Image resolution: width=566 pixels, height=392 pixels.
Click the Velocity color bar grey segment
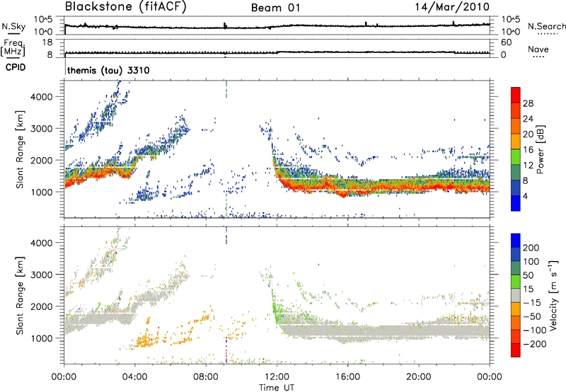(516, 295)
